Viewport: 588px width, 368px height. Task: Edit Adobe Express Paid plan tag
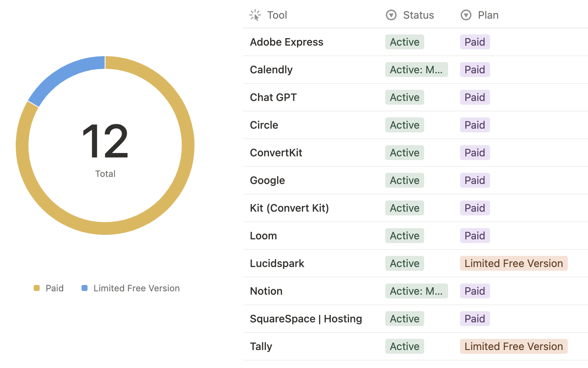click(475, 42)
